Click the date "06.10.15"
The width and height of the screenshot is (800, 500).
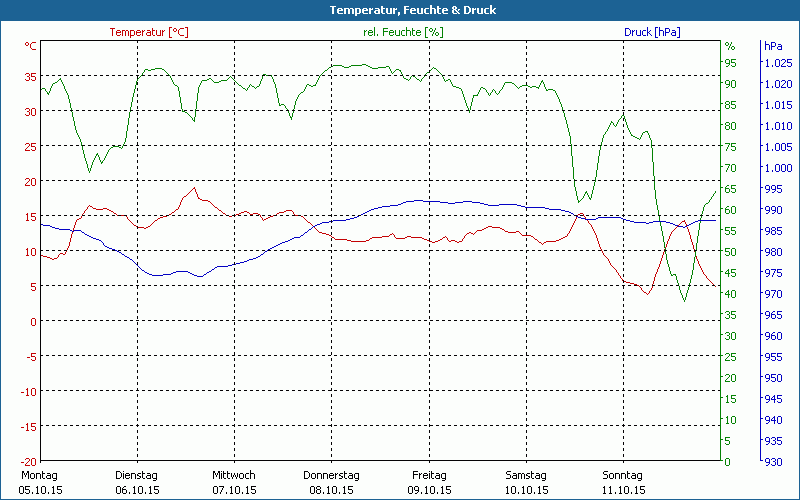[x=137, y=490]
